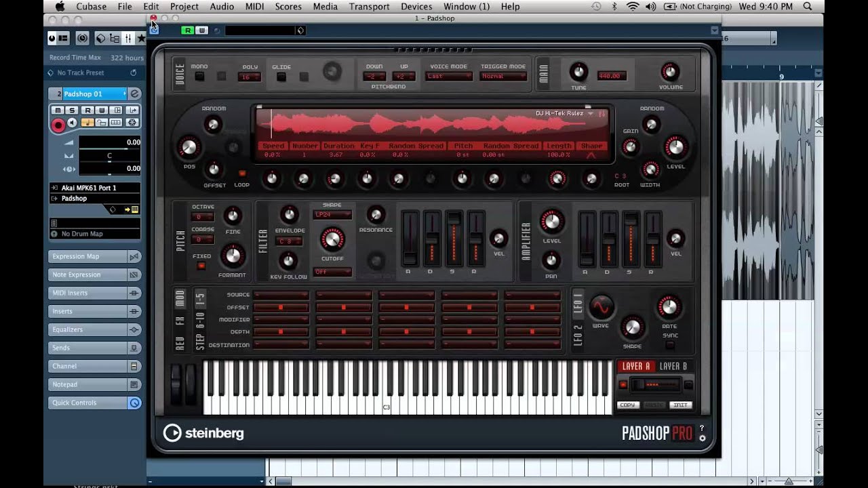Viewport: 868px width, 488px height.
Task: Toggle the Fixed pitch switch
Action: click(x=201, y=266)
